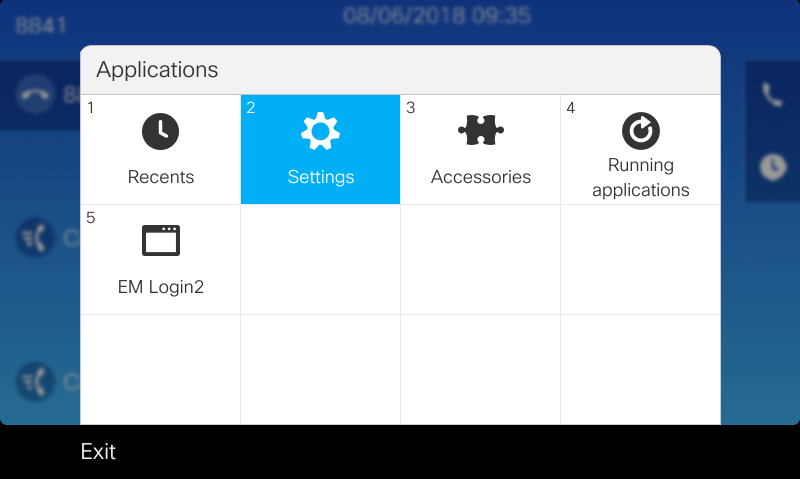Launch the EM Login2 window icon
The width and height of the screenshot is (800, 479).
[x=161, y=240]
